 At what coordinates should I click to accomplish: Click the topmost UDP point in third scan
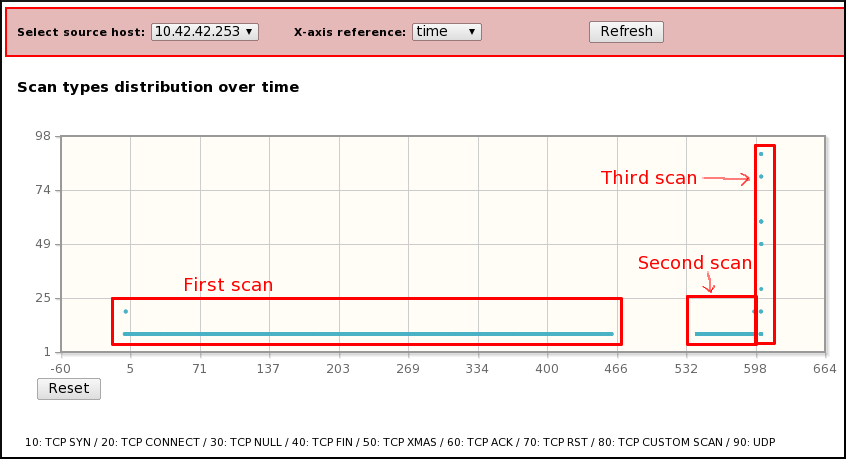pos(761,154)
